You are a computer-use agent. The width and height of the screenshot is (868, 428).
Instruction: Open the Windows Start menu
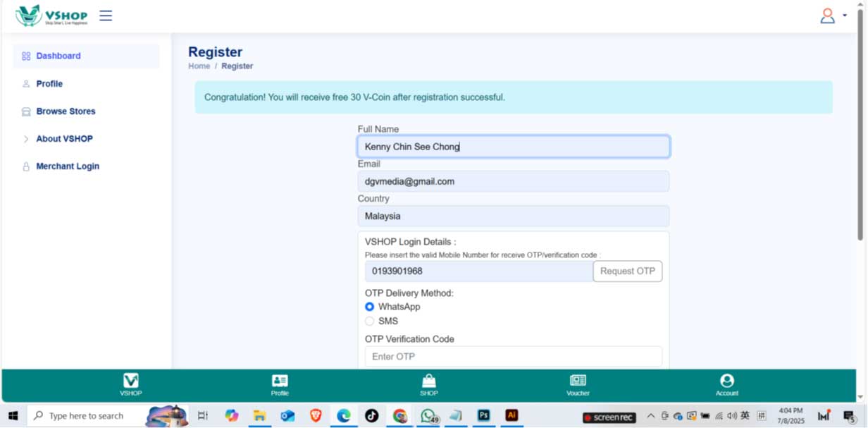click(x=13, y=415)
